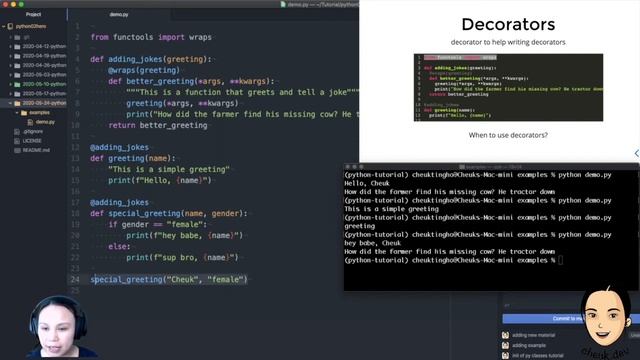This screenshot has width=640, height=360.
Task: Click 'This is a simple greeting' terminal output
Action: coord(391,209)
